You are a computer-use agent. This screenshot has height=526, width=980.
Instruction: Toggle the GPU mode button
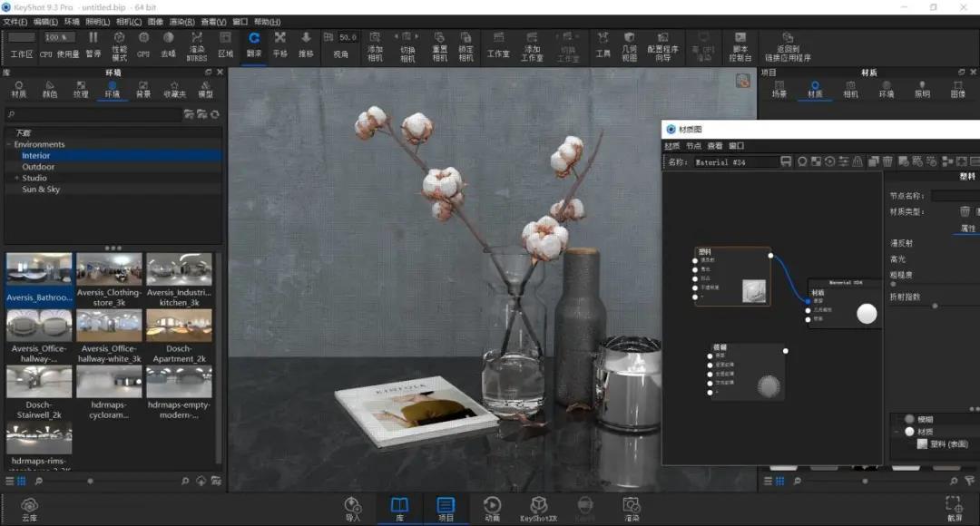143,45
